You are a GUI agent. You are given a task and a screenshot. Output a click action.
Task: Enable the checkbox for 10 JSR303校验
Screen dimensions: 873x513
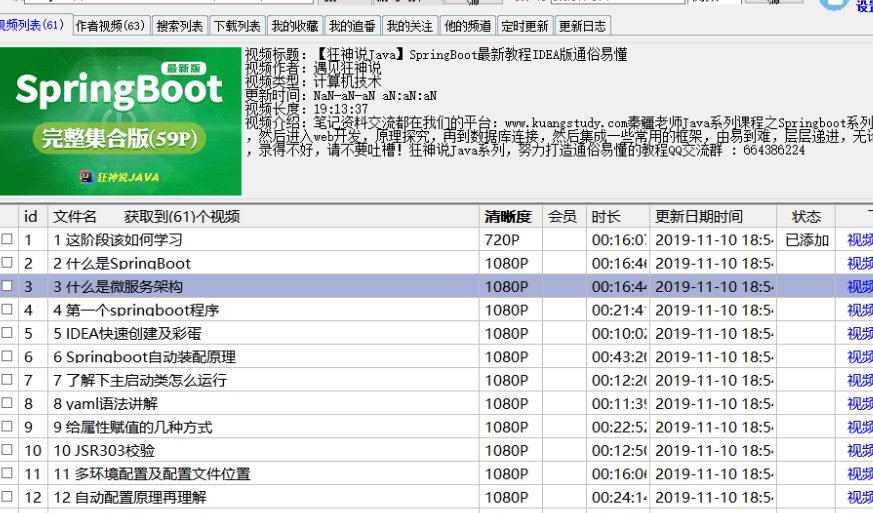(8, 451)
